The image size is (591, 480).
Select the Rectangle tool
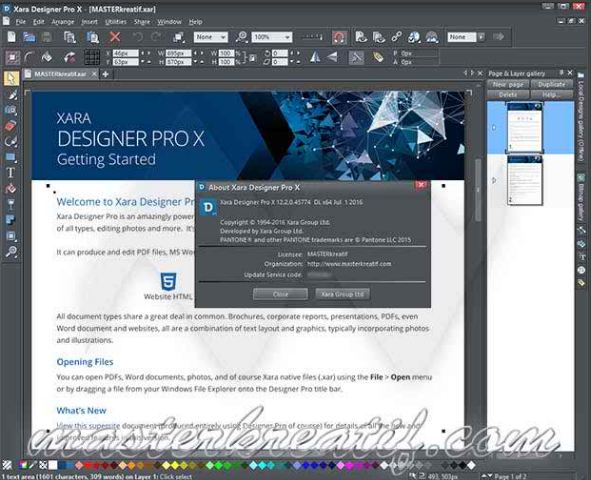[11, 157]
